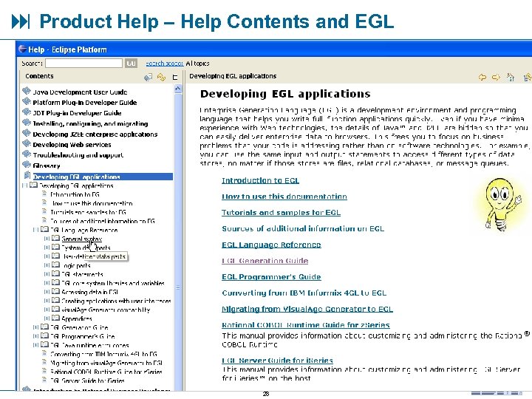The height and width of the screenshot is (399, 532).
Task: Follow Tutorials and samples for EGL link
Action: [x=281, y=212]
